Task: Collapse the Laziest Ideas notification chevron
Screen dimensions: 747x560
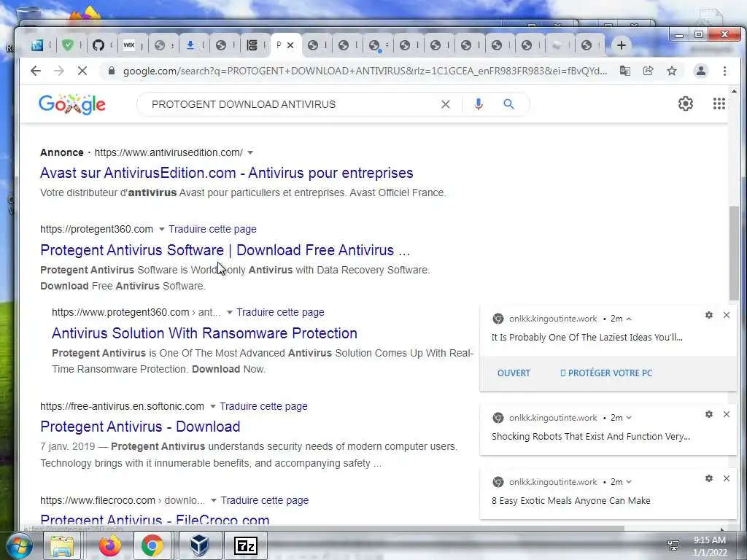Action: click(629, 319)
